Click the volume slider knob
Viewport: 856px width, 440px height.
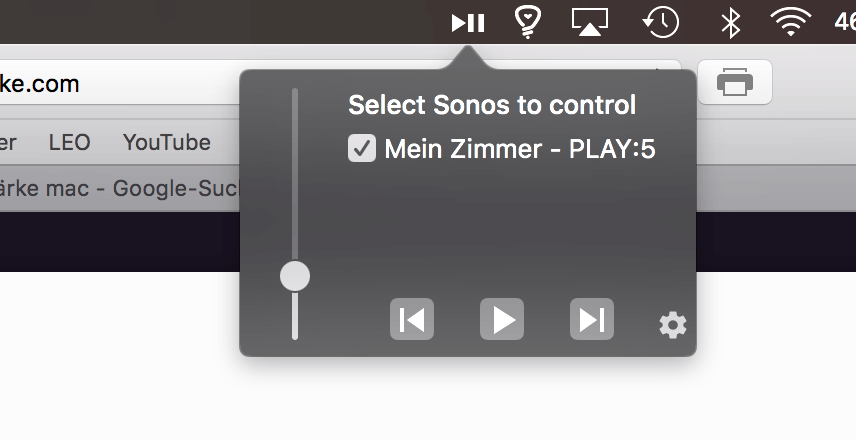point(295,276)
